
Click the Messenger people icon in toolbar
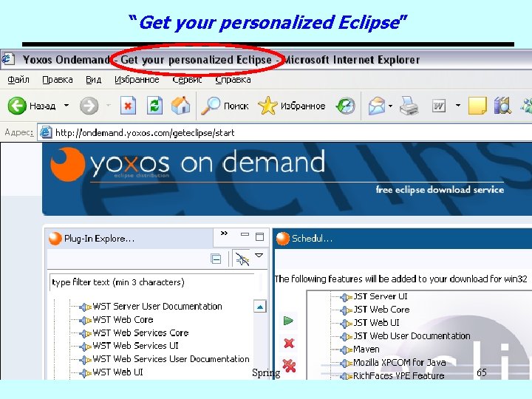point(527,106)
